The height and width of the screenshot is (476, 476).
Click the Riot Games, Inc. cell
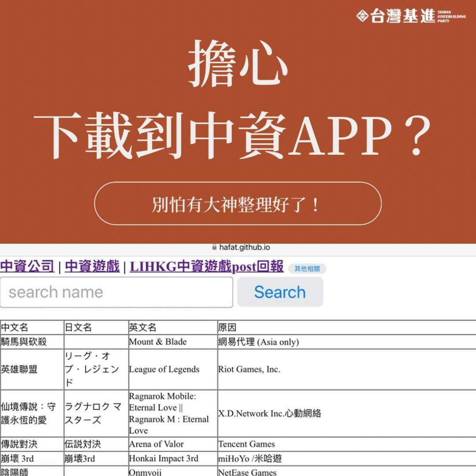tap(347, 369)
